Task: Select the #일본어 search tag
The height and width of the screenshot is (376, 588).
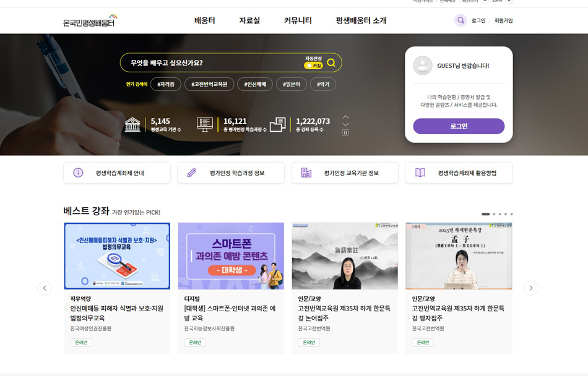Action: (x=292, y=84)
